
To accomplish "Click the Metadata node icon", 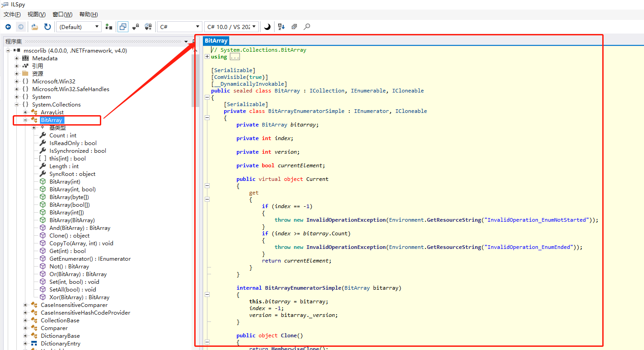I will [25, 58].
